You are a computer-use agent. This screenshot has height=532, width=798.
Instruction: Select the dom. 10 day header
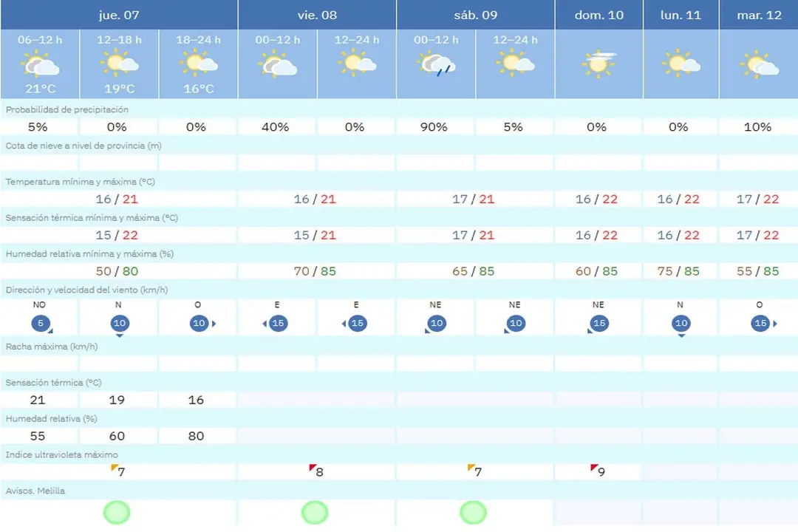coord(599,15)
